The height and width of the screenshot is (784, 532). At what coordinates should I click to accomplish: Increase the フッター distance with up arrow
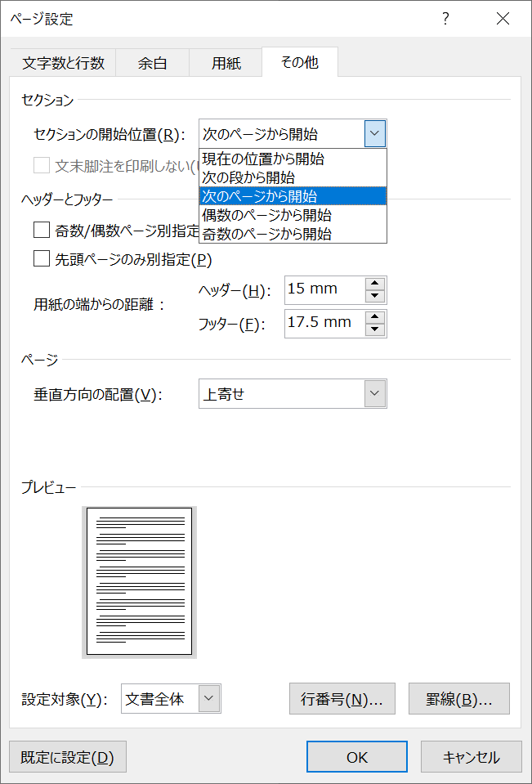(375, 317)
